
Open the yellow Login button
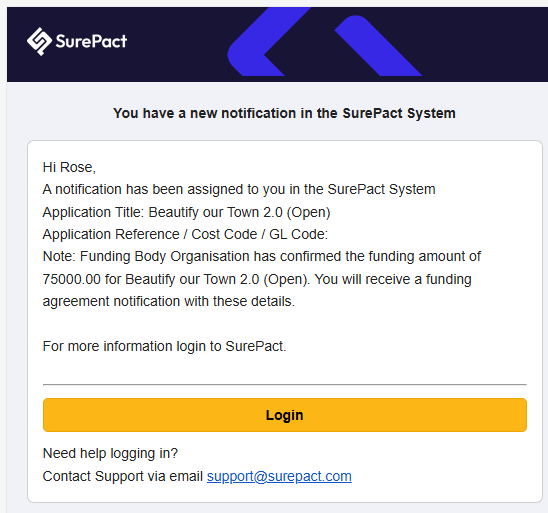pyautogui.click(x=284, y=415)
